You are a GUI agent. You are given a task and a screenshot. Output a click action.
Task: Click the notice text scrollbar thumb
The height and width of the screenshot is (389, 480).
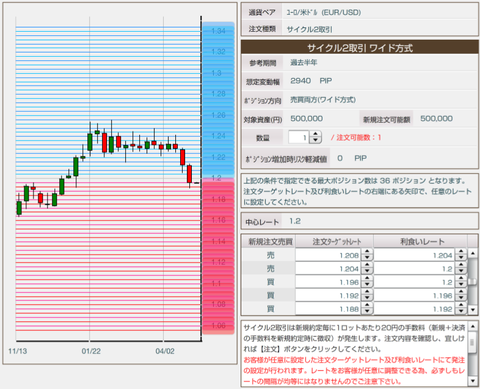point(472,342)
